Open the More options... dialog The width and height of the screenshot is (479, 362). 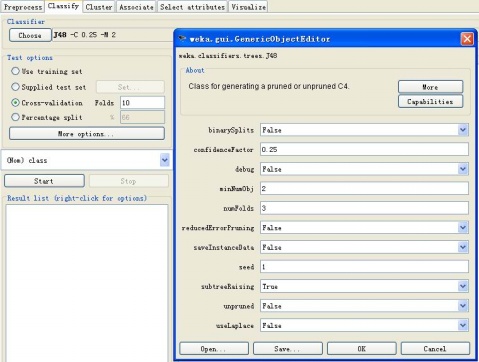87,134
